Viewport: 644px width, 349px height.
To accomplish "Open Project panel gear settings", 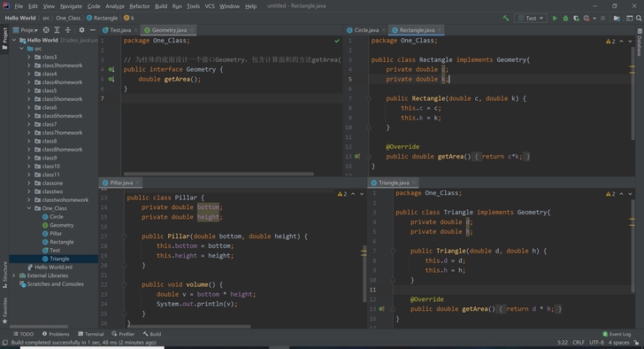I will tap(81, 30).
